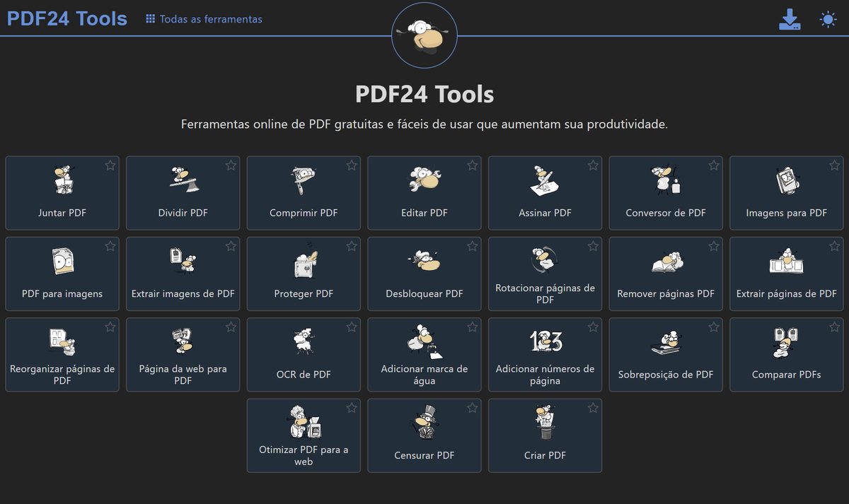Open the Sobreposição de PDF icon
The image size is (849, 504).
666,344
